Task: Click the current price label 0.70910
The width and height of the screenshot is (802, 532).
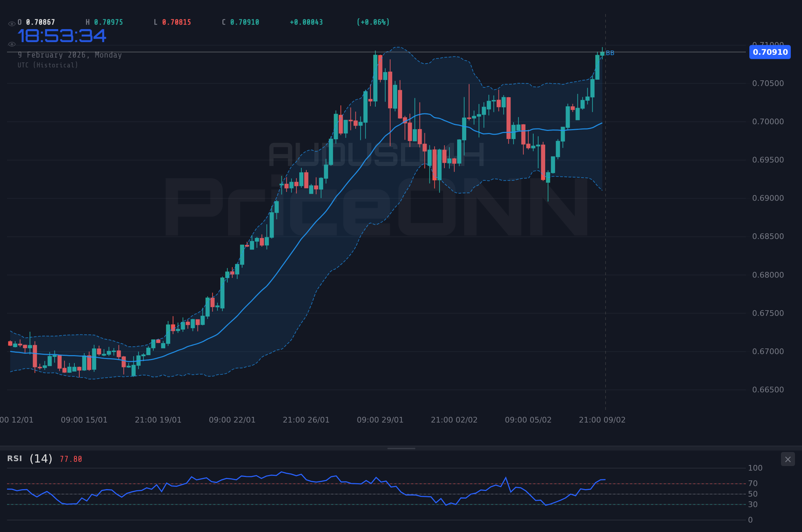Action: point(770,52)
